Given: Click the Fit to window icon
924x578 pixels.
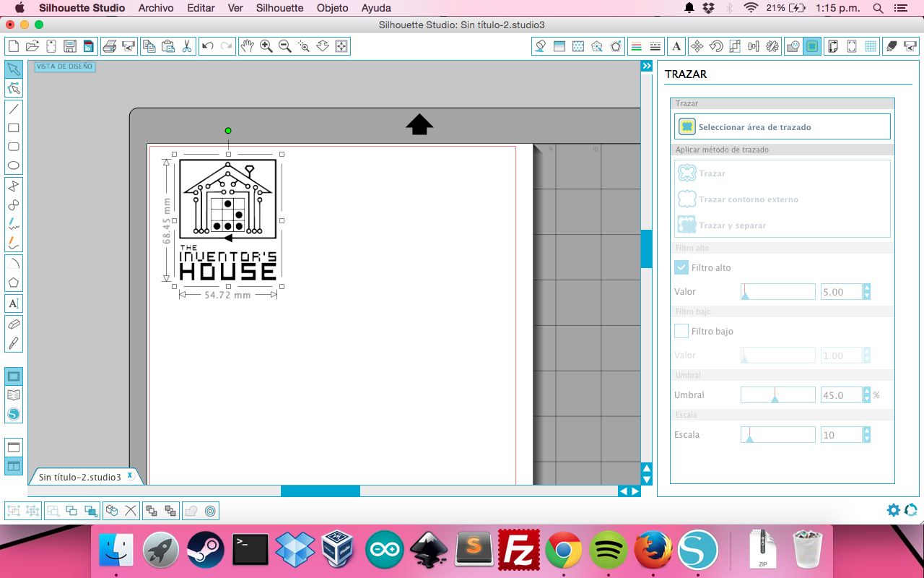Looking at the screenshot, I should coord(341,46).
